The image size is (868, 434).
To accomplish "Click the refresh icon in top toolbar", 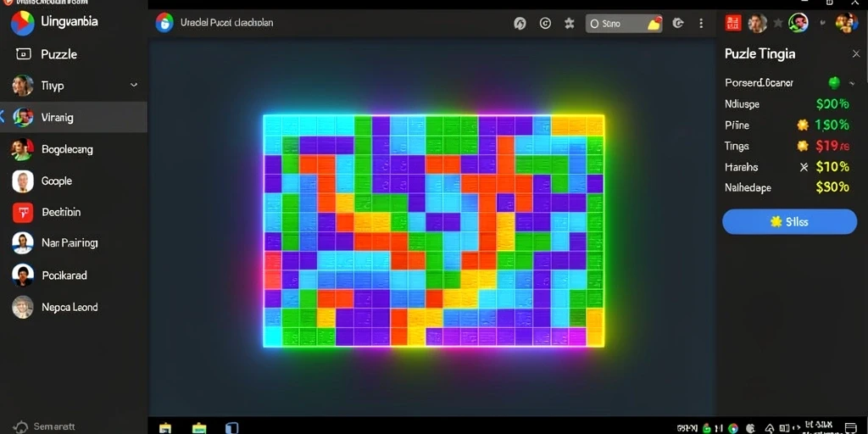I will click(520, 23).
